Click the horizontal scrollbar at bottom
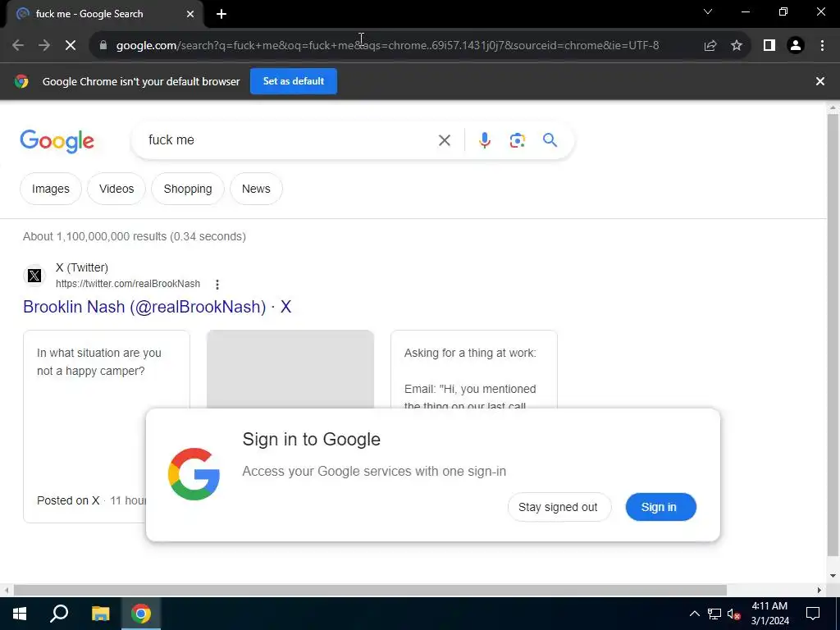 coord(370,591)
